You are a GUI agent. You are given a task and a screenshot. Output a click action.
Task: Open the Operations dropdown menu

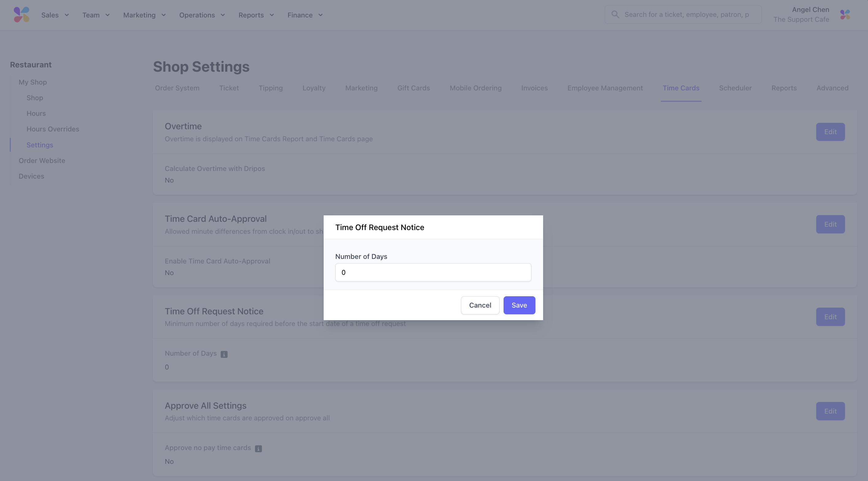click(202, 15)
